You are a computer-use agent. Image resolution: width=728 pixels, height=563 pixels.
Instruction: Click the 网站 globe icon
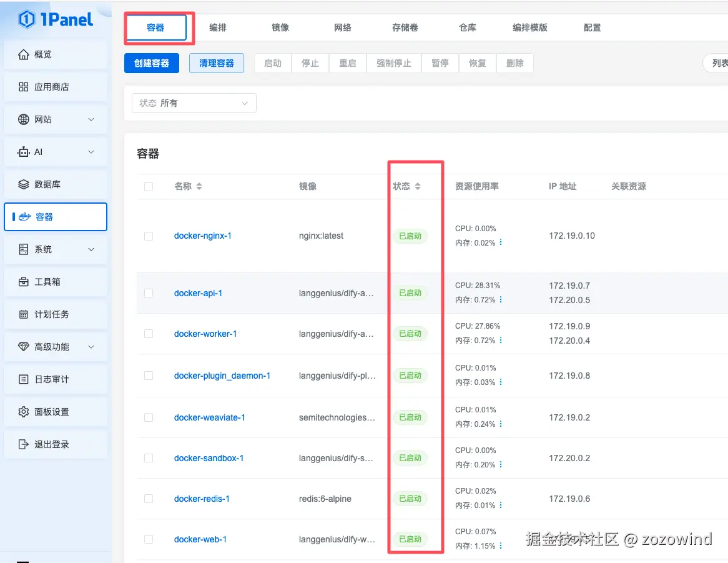(23, 119)
